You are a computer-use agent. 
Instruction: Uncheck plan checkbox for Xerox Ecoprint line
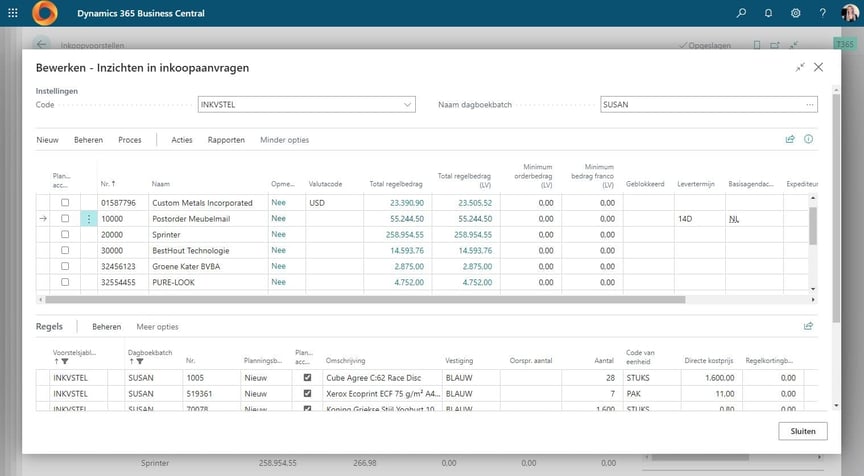[x=307, y=394]
